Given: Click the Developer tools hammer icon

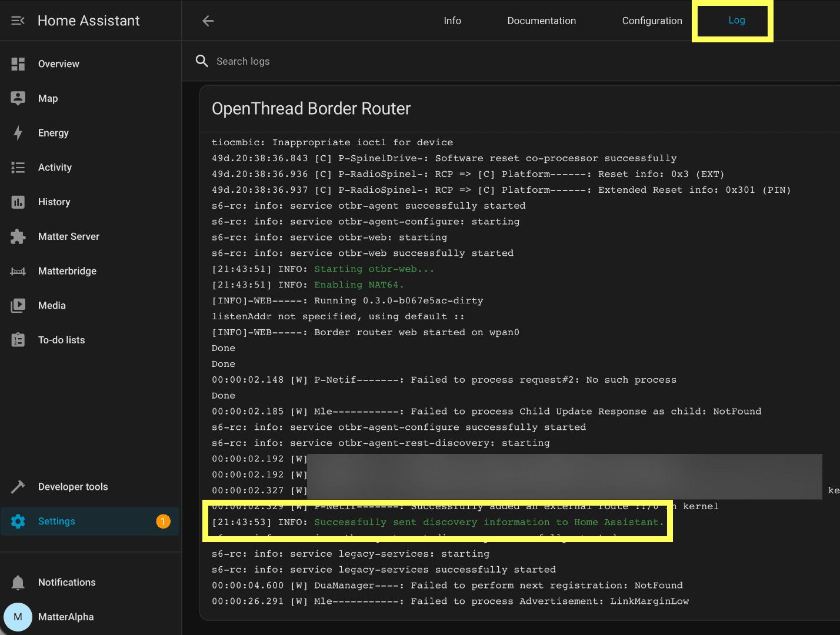Looking at the screenshot, I should (18, 487).
